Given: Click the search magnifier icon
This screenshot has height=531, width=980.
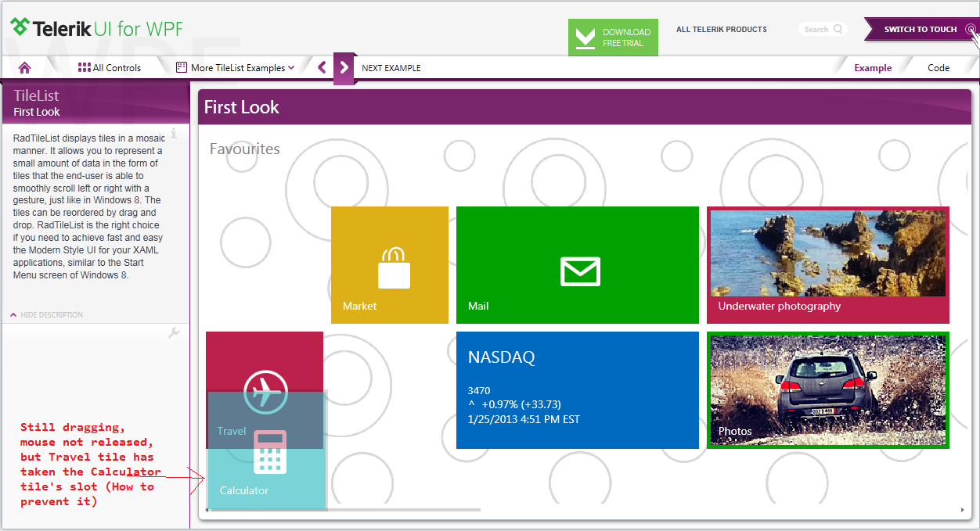Looking at the screenshot, I should coord(838,30).
